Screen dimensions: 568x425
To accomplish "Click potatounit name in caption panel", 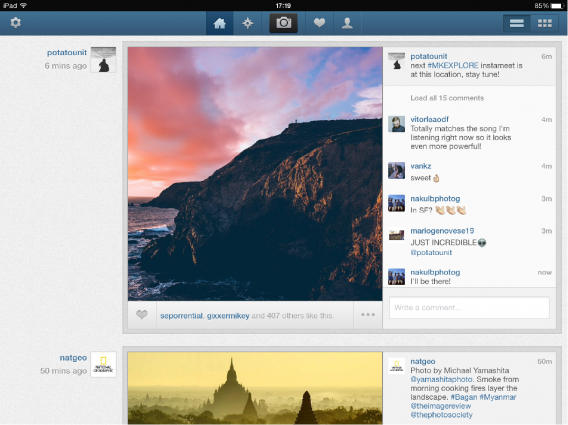I will 429,56.
